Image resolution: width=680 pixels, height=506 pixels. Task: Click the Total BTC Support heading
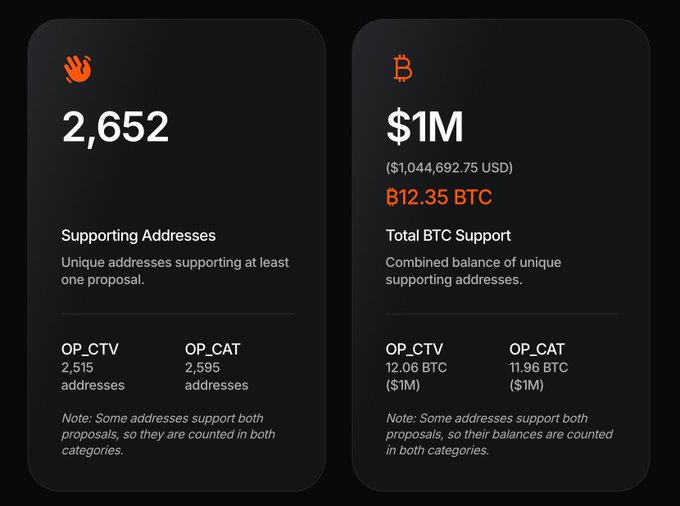[x=448, y=236]
